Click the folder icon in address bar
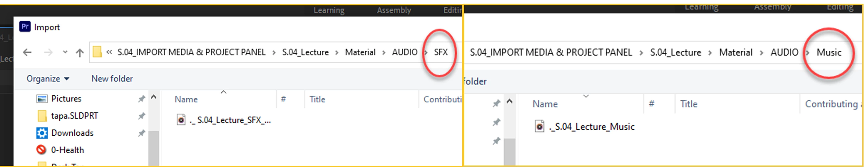The image size is (868, 167). click(97, 52)
